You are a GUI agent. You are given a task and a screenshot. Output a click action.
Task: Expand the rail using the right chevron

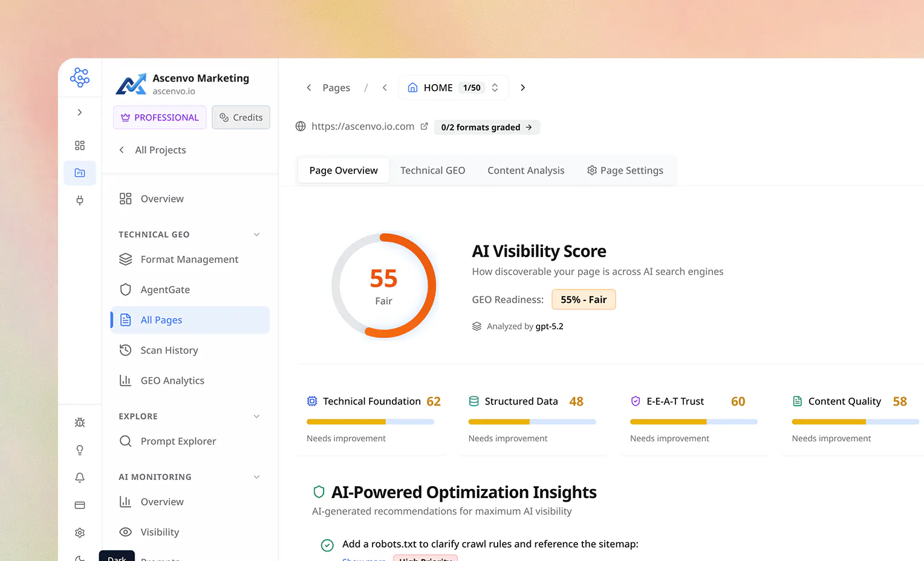coord(80,112)
